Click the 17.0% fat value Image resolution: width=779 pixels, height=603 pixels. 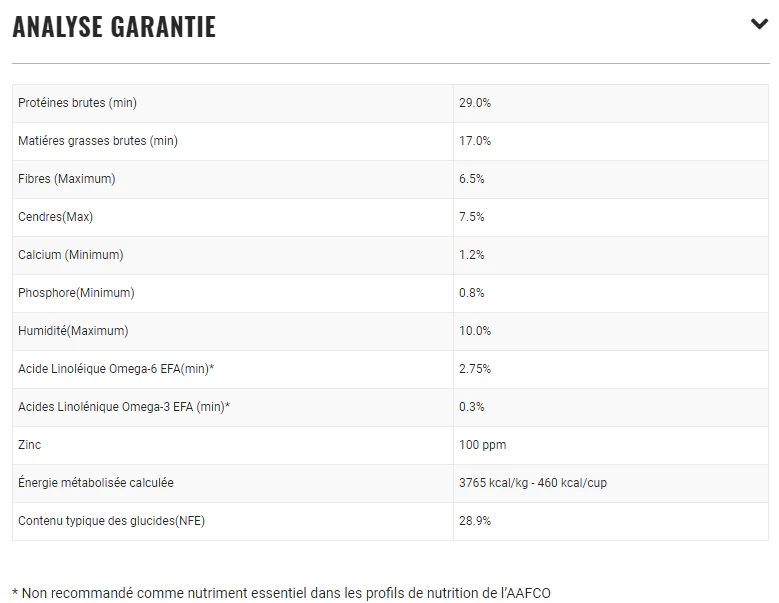pyautogui.click(x=475, y=141)
